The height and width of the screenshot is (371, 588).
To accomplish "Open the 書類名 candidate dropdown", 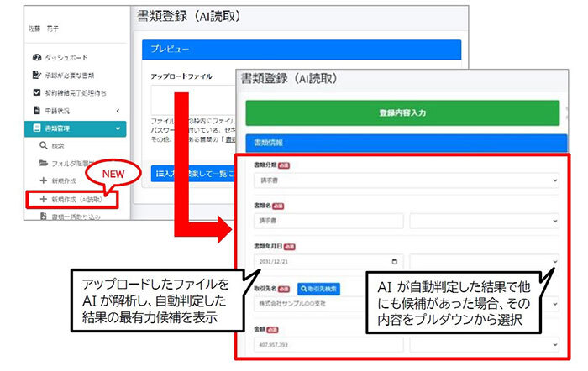I will pos(484,220).
